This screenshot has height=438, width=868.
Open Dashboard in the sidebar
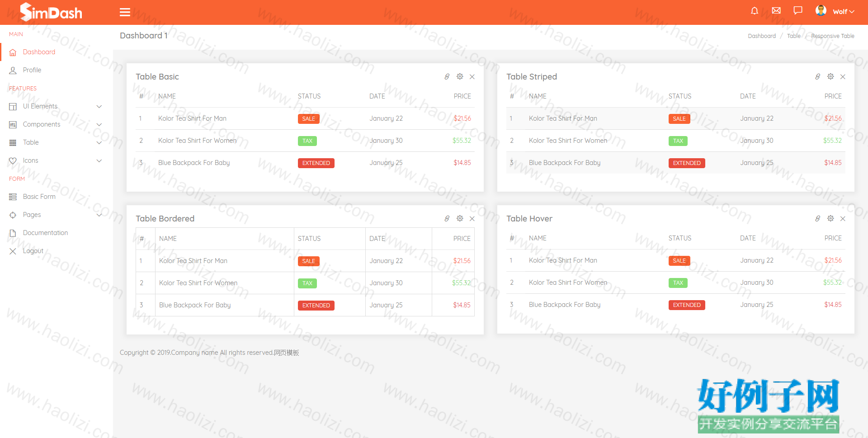[x=39, y=52]
